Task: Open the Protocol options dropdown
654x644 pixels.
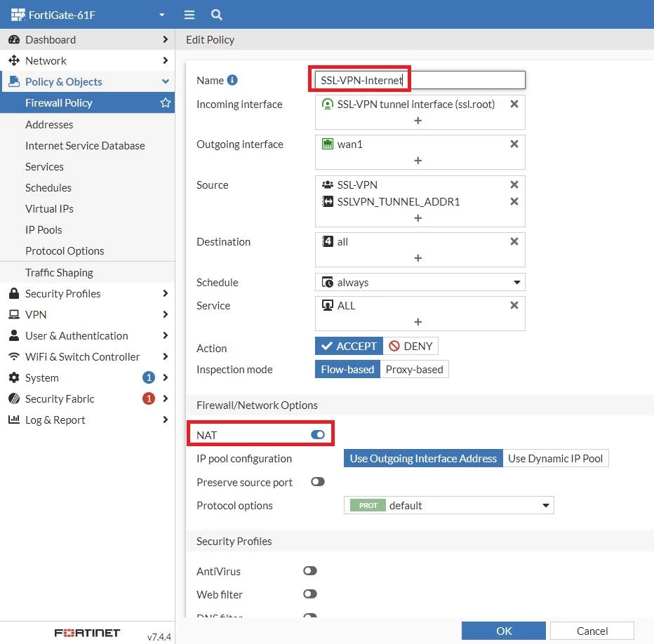Action: point(449,505)
